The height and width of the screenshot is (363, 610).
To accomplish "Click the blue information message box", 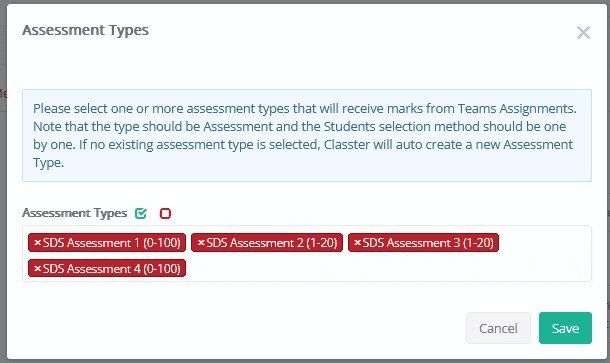I will point(307,135).
